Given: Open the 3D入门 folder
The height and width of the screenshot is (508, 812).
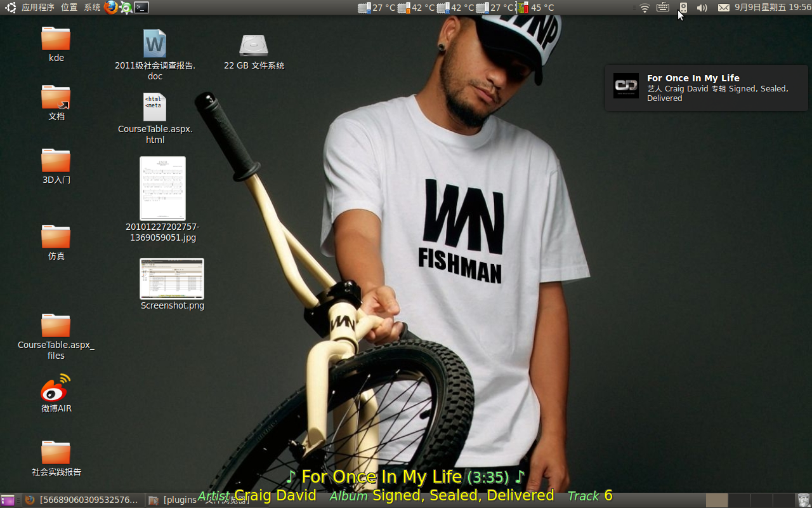Looking at the screenshot, I should click(56, 161).
